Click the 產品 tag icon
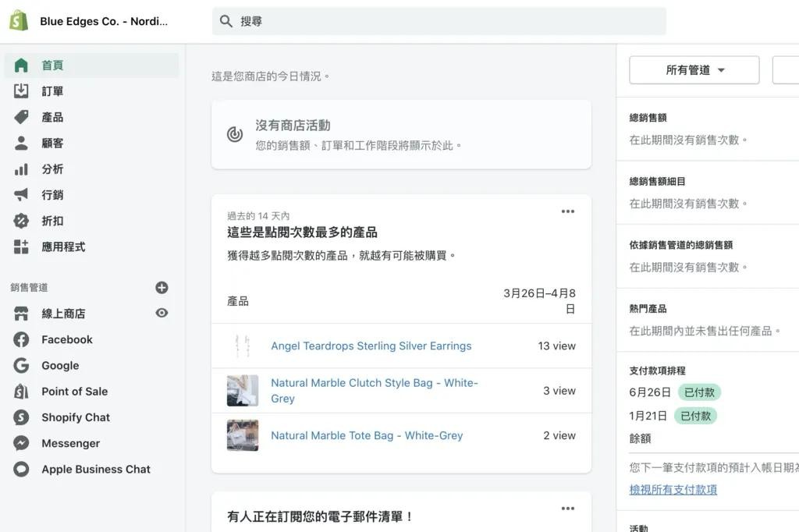 tap(21, 117)
